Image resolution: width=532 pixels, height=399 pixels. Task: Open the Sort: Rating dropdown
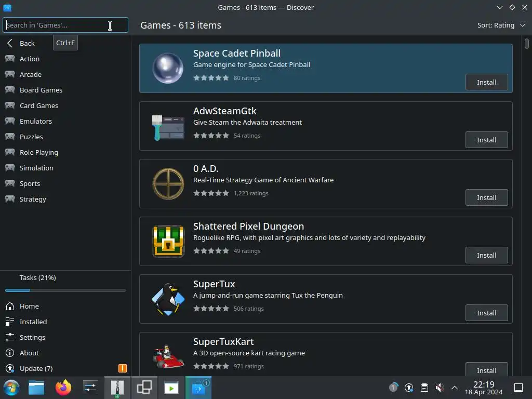tap(501, 25)
